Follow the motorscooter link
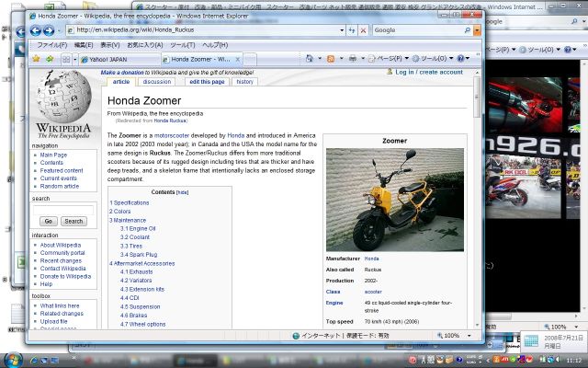This screenshot has width=588, height=368. (x=172, y=135)
